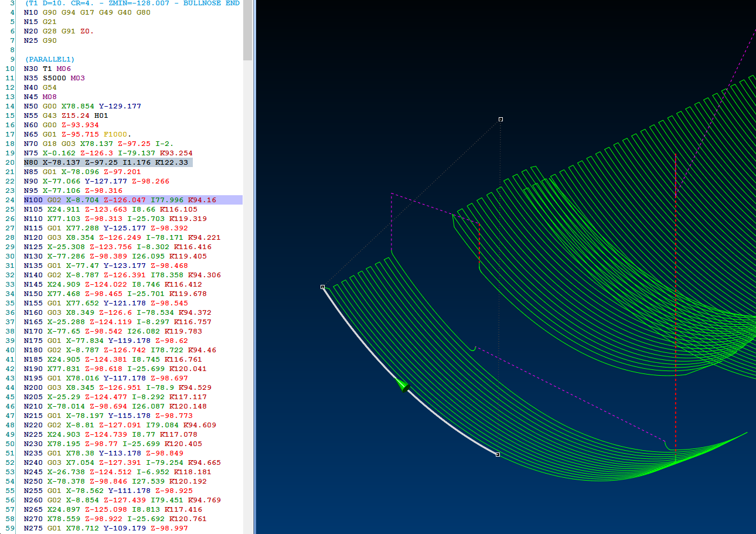
Task: Click the green tool direction arrow in the backplot
Action: pos(403,386)
